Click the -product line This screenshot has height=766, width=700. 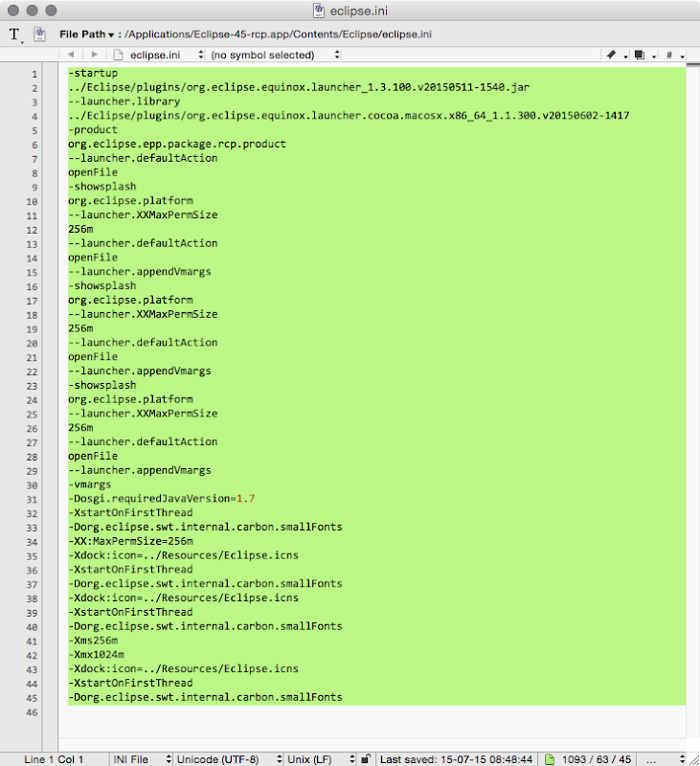(x=93, y=129)
